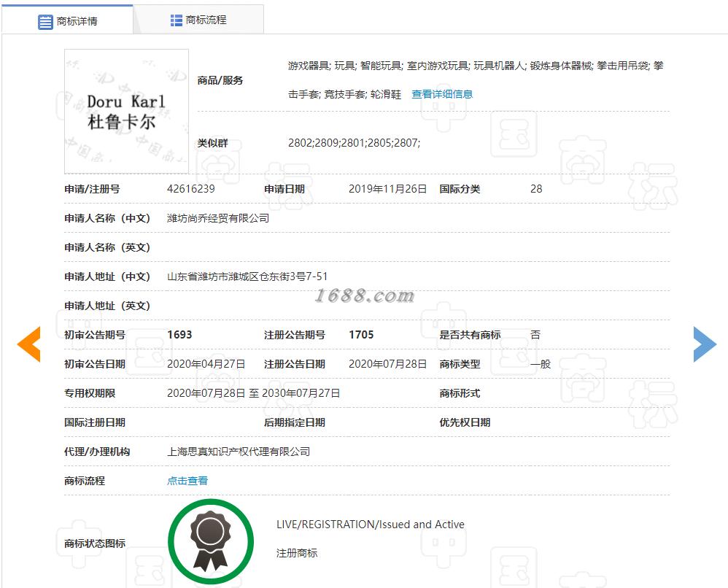
Task: Click the 申请人名称（英文） label
Action: click(x=107, y=247)
